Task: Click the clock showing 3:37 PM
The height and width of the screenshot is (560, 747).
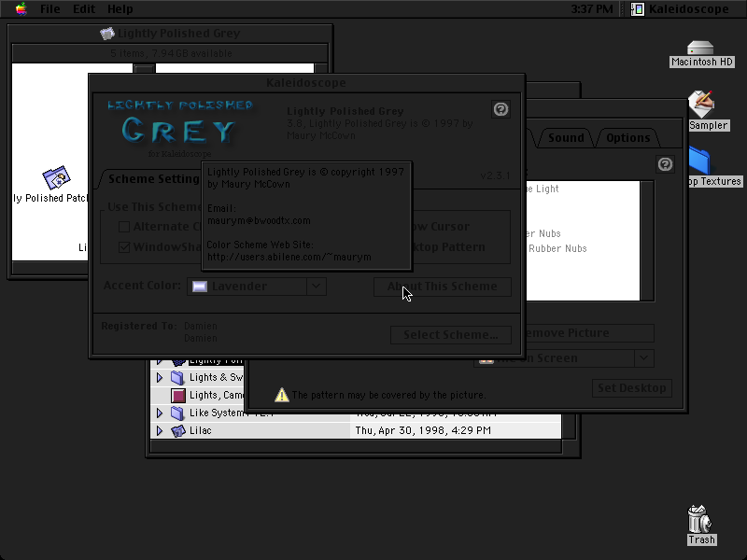Action: pos(592,9)
